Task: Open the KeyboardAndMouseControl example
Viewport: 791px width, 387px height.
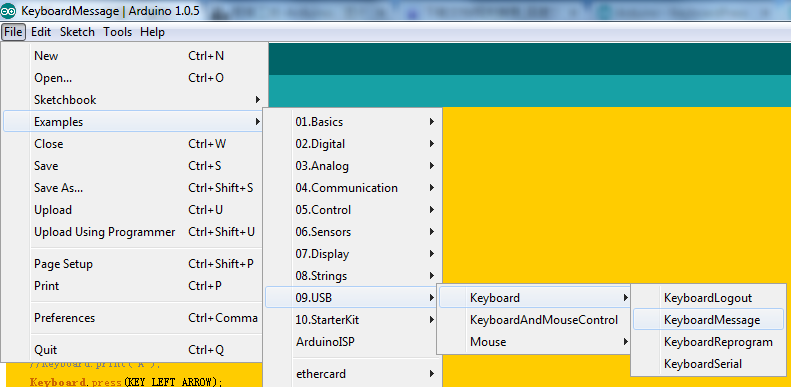Action: [536, 320]
